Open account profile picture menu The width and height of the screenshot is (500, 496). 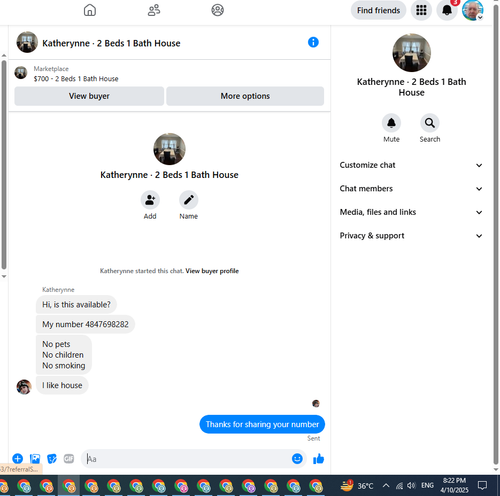pyautogui.click(x=472, y=10)
